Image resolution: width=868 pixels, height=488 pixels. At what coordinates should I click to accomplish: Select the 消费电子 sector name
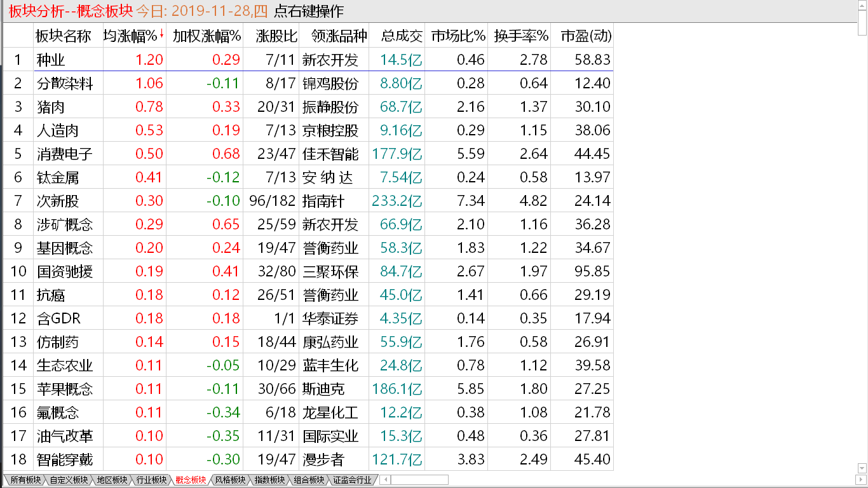point(64,154)
